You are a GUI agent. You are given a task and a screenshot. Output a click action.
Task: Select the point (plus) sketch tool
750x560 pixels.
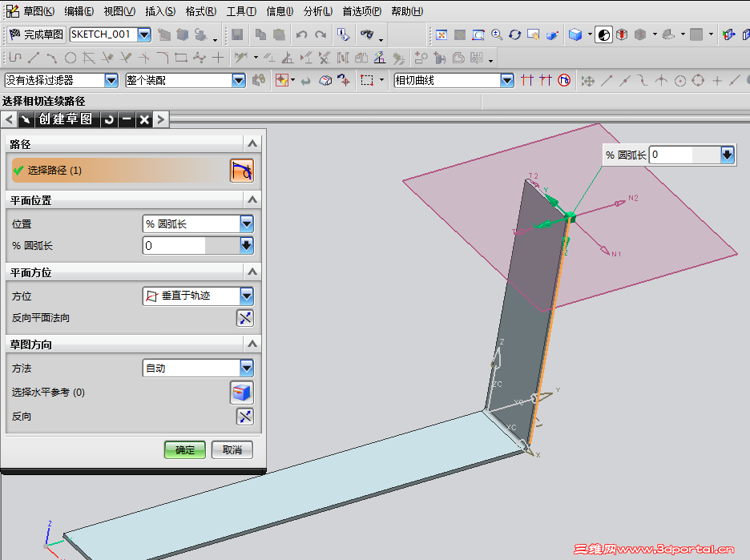click(x=218, y=58)
